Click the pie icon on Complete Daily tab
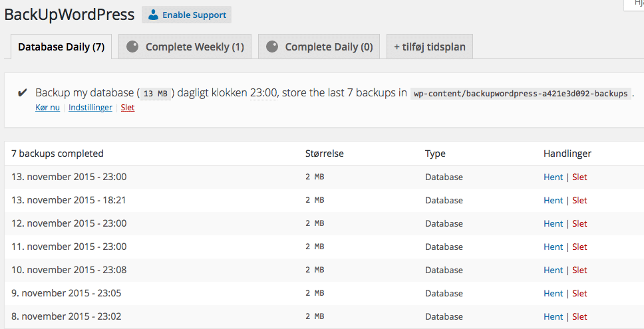644x329 pixels. pos(272,47)
